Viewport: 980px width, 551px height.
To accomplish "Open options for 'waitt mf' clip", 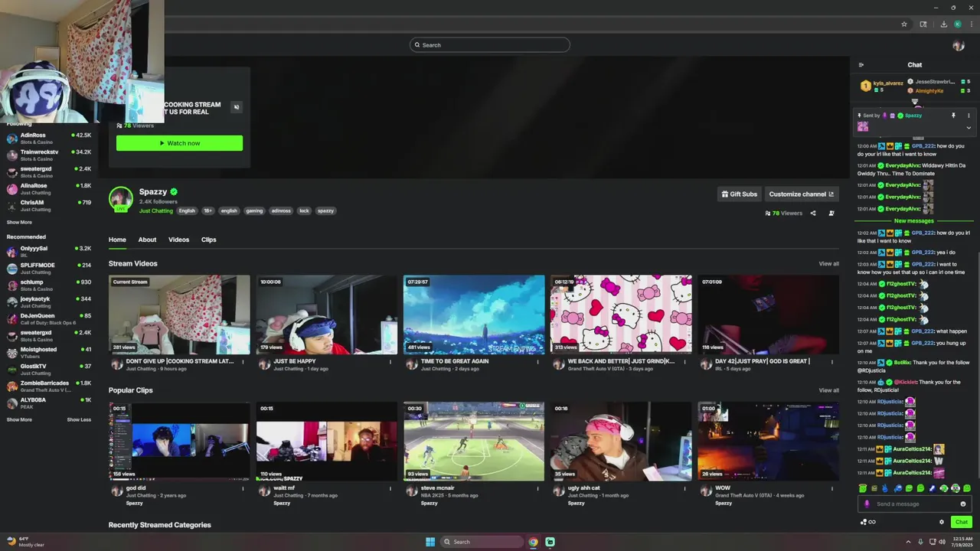I will [x=390, y=488].
